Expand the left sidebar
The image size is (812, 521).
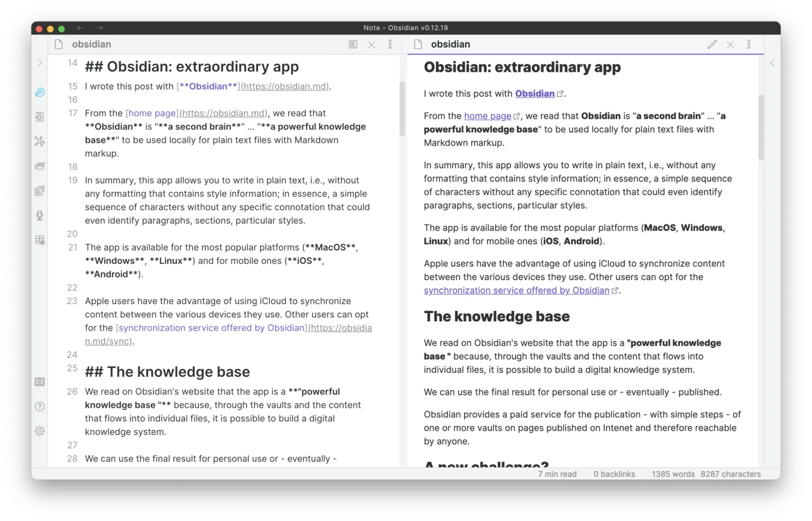point(39,63)
